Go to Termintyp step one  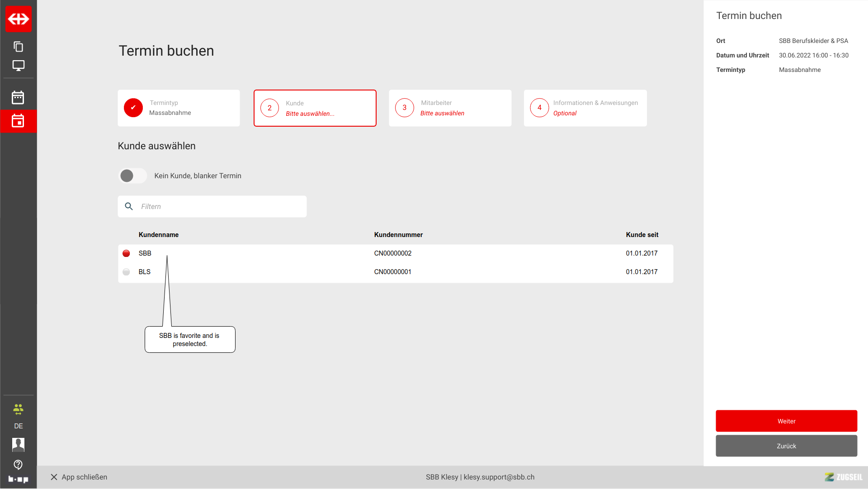tap(179, 108)
